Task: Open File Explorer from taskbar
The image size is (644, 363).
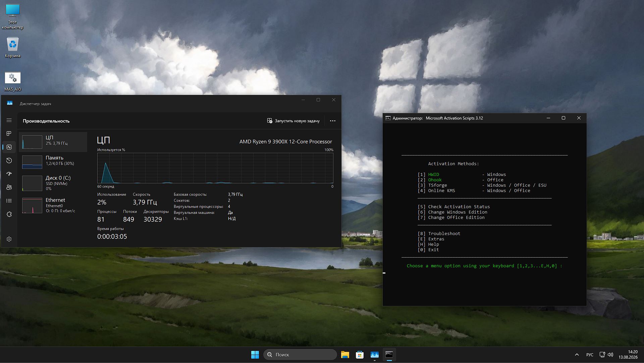Action: pos(345,355)
